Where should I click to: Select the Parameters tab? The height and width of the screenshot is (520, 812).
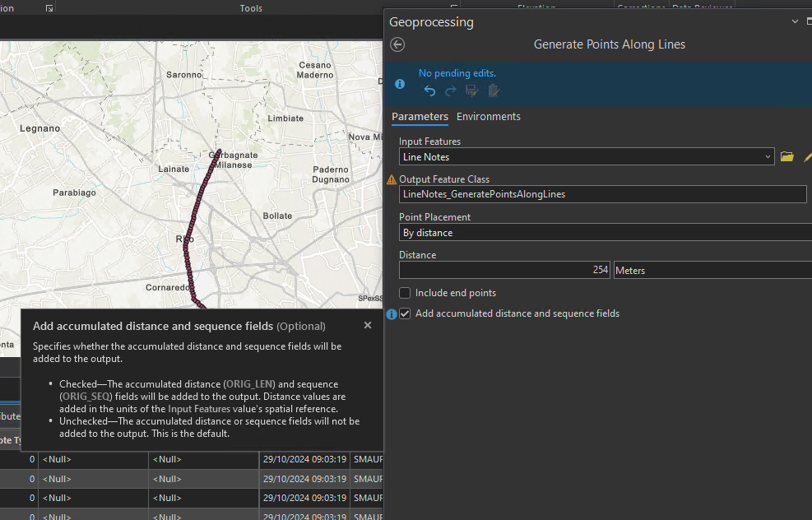(x=420, y=117)
